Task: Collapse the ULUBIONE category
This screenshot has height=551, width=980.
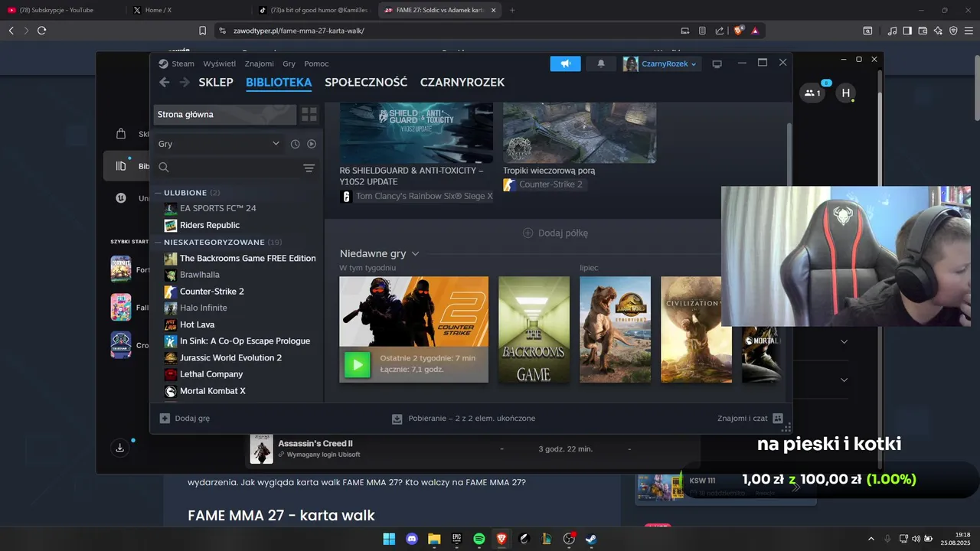Action: (158, 193)
